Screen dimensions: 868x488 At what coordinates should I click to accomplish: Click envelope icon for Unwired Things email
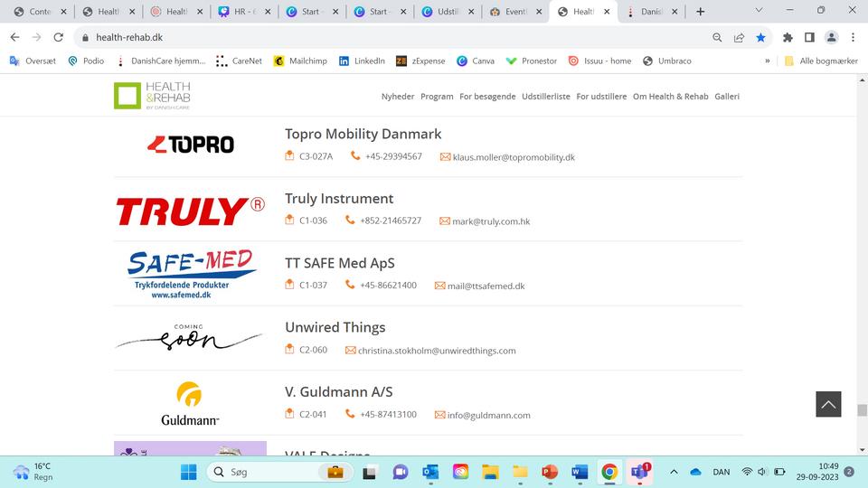pyautogui.click(x=351, y=351)
